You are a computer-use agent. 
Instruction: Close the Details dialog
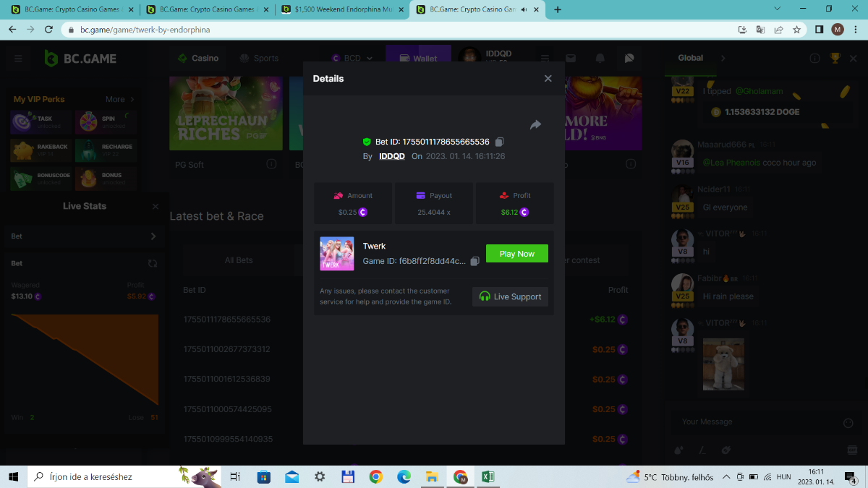548,79
